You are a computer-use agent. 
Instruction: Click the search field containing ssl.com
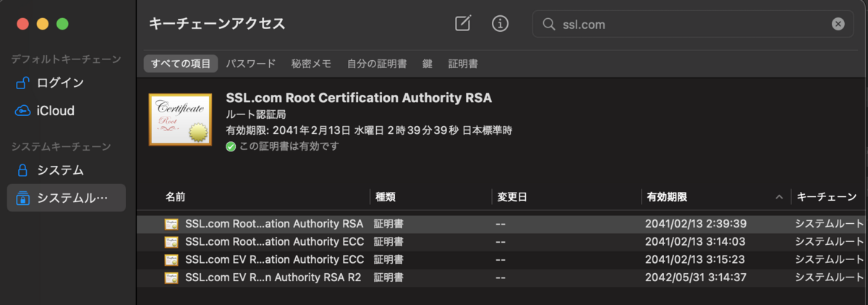[x=693, y=24]
